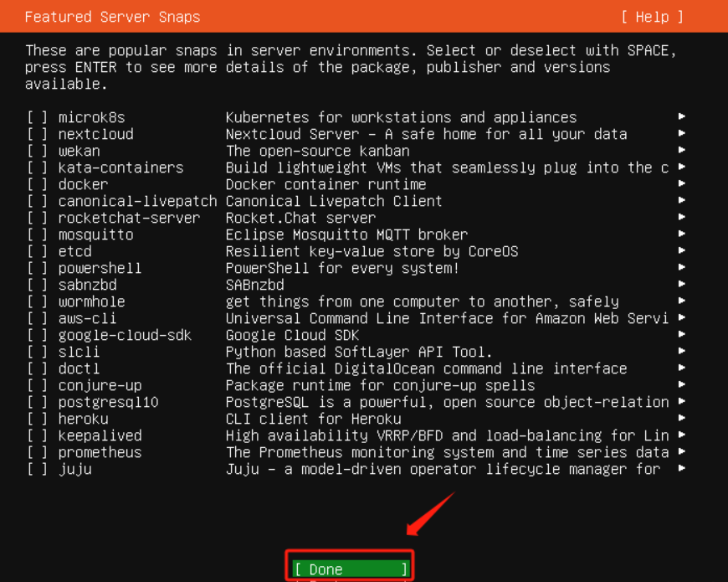This screenshot has height=582, width=728.
Task: Click "CLI client for Heroku" text
Action: [x=314, y=419]
